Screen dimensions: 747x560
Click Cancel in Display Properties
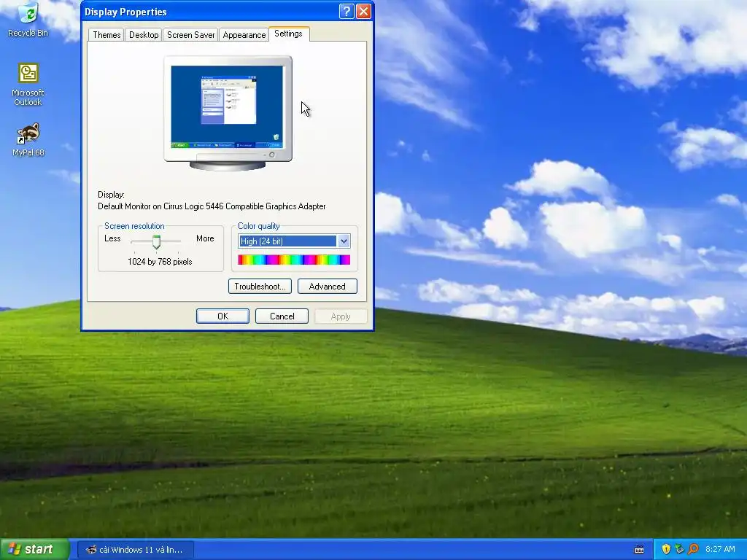(282, 316)
